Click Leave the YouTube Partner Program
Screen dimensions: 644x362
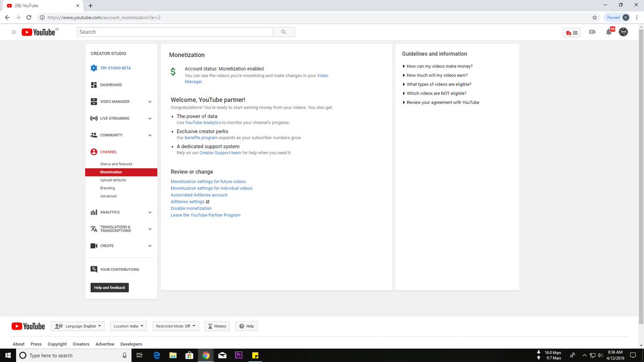point(206,215)
